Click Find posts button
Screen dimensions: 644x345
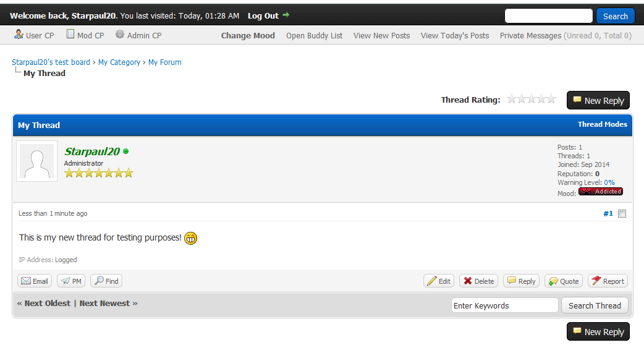tap(106, 281)
